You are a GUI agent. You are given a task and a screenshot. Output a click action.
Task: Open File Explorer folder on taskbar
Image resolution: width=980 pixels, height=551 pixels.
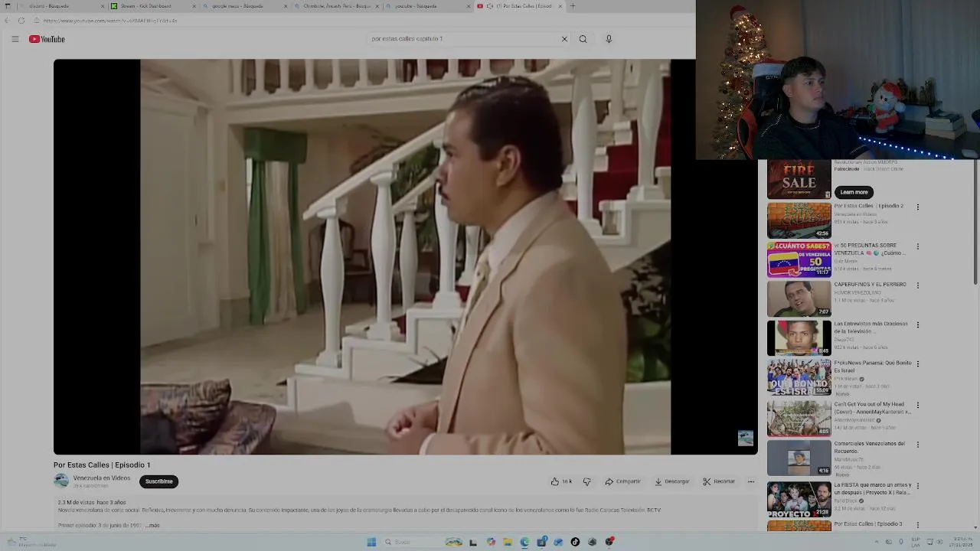click(x=507, y=542)
